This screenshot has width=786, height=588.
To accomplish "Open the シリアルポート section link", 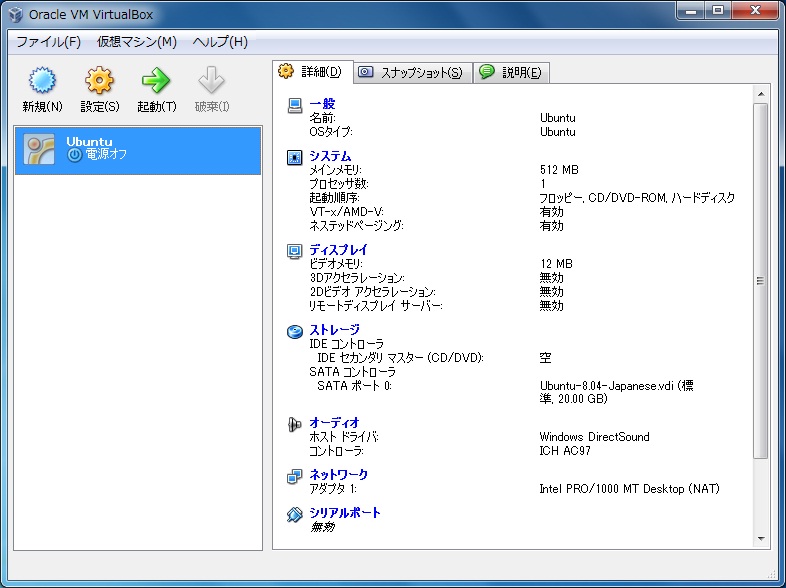I will [x=345, y=512].
